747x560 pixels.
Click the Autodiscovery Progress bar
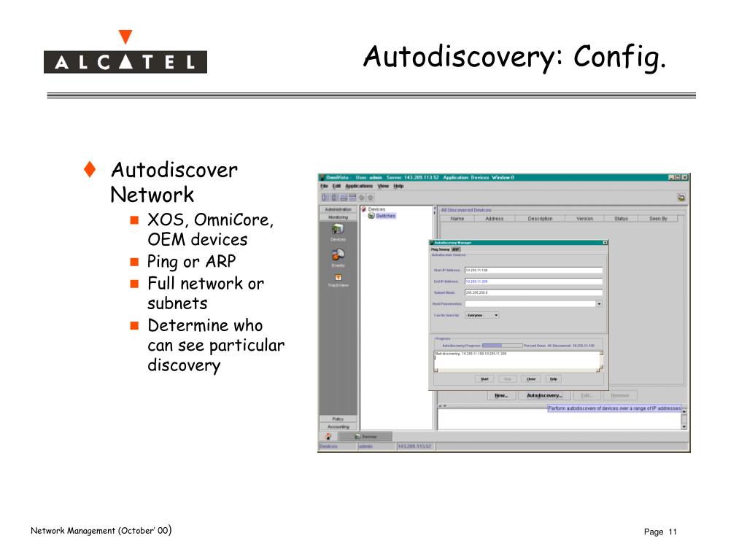[502, 345]
